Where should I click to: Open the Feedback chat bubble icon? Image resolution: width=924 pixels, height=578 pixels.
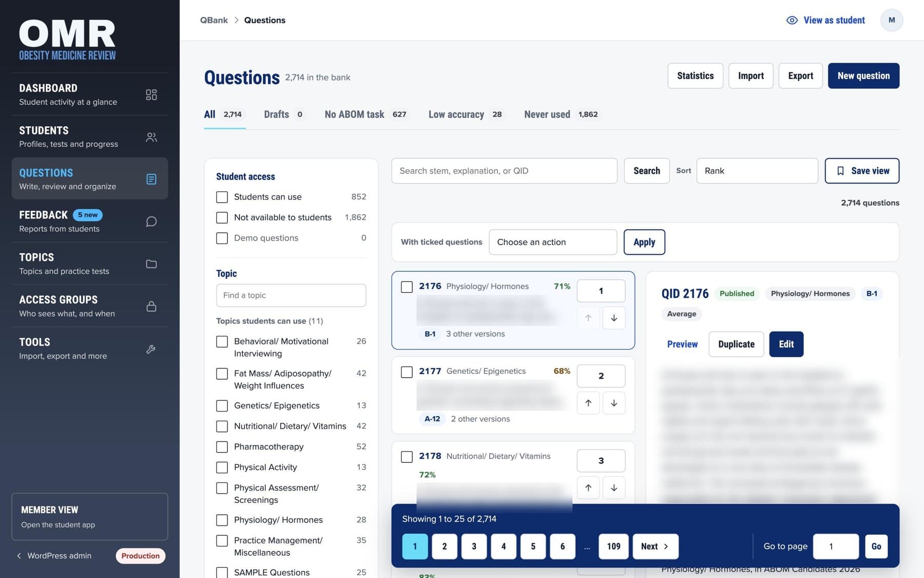click(x=151, y=221)
